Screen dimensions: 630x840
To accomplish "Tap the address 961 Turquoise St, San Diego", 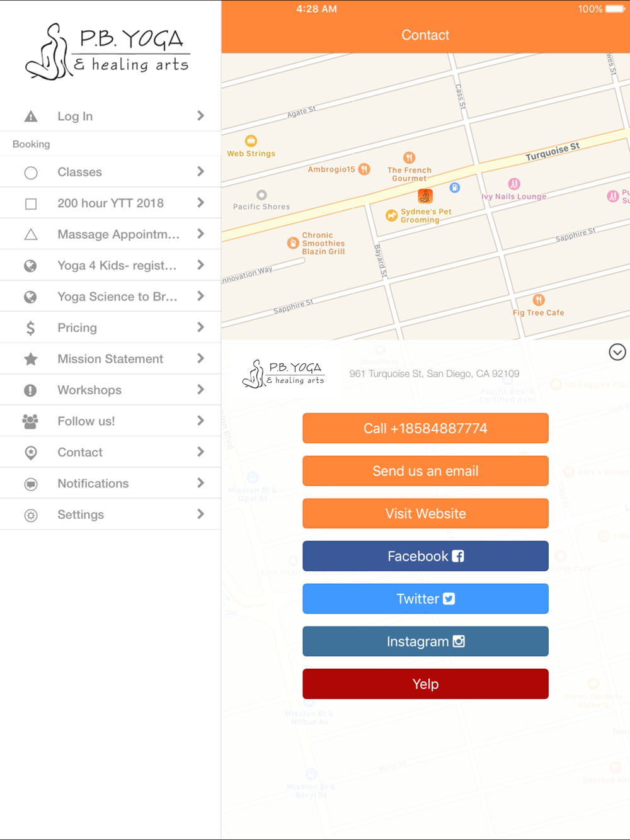I will pyautogui.click(x=435, y=373).
